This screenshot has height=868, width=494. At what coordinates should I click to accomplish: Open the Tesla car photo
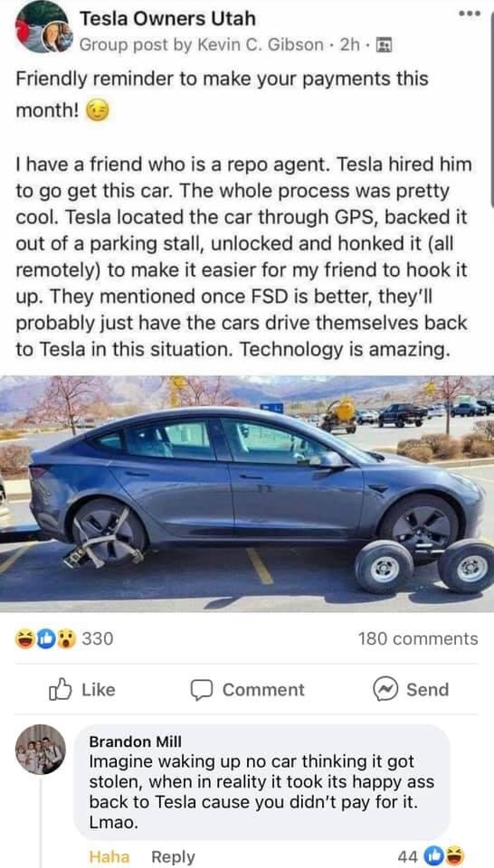click(x=247, y=494)
